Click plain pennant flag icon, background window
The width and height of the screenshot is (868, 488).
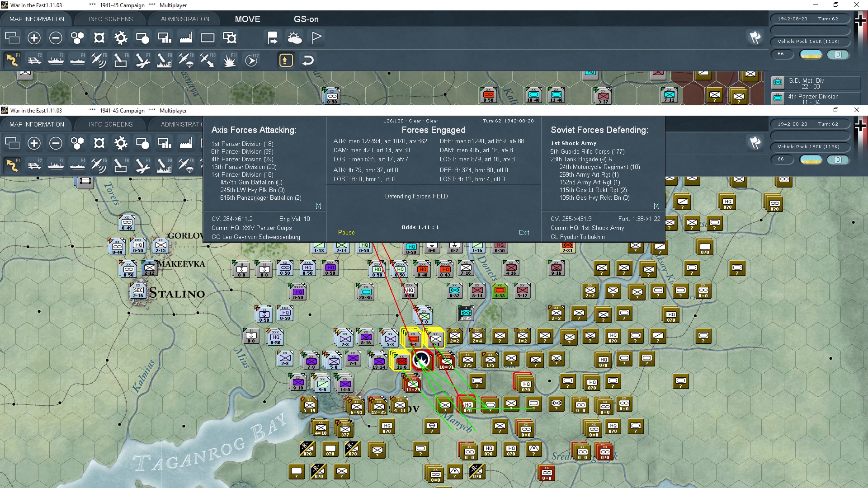tap(316, 38)
